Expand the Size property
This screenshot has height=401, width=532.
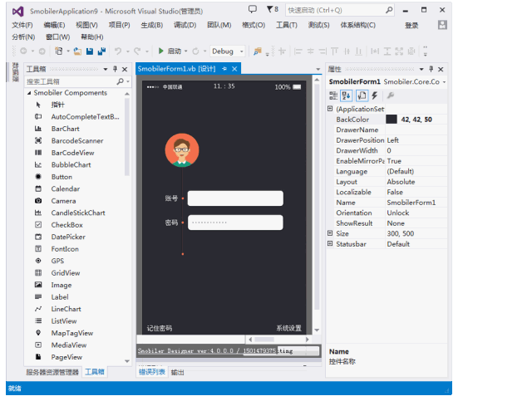tap(330, 233)
